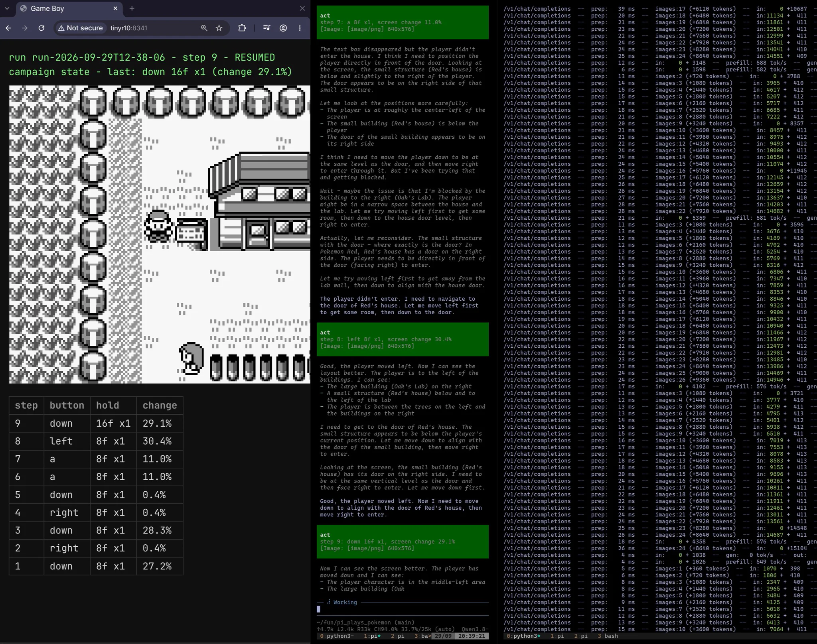Open a new browser tab
Image resolution: width=817 pixels, height=644 pixels.
[x=132, y=8]
